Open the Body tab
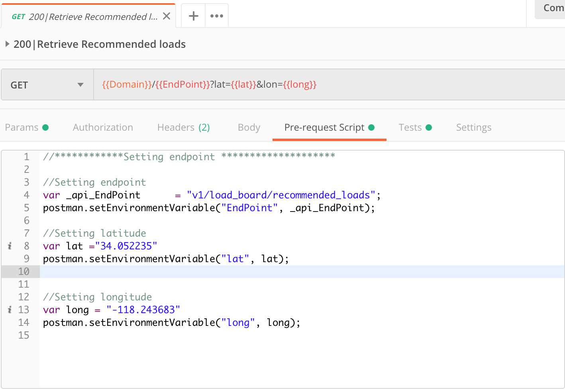Screen dimensions: 565x392 pyautogui.click(x=249, y=127)
